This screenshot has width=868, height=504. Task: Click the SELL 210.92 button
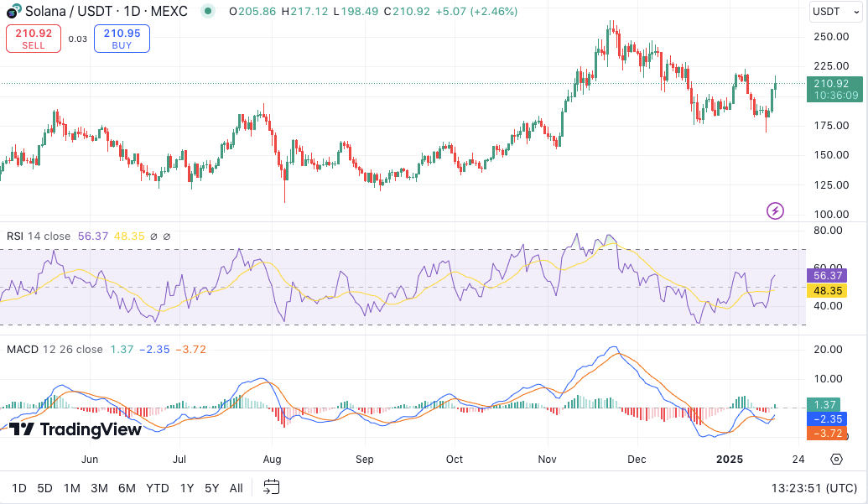tap(34, 39)
